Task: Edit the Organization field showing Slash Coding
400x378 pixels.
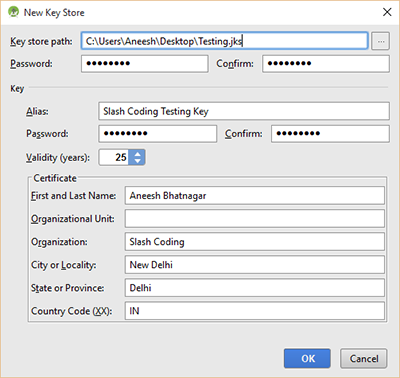Action: [x=255, y=242]
